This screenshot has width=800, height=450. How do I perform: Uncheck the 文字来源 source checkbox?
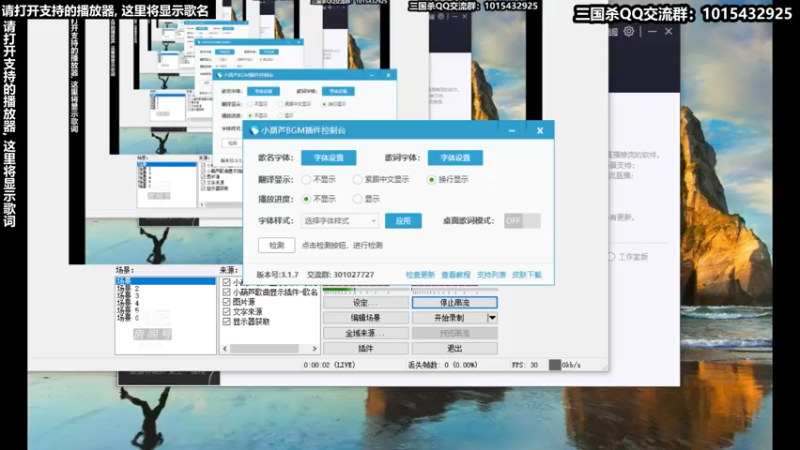point(227,312)
